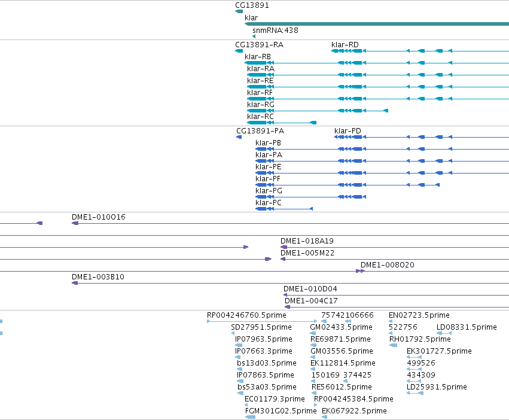Click the RP004246760.5prime alignment arrow line
The width and height of the screenshot is (509, 420).
262,321
